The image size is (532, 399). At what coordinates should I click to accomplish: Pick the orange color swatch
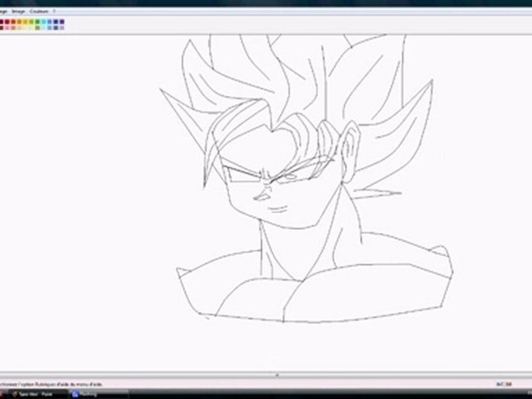[19, 22]
